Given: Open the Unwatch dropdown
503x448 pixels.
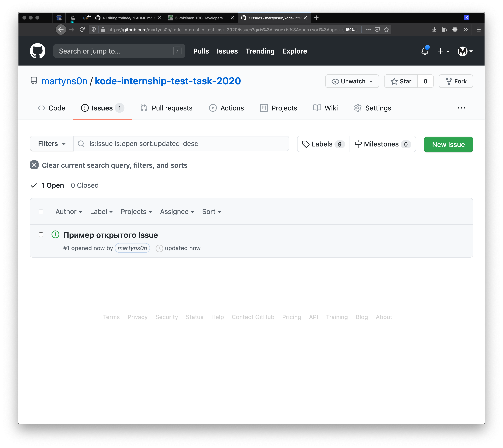Looking at the screenshot, I should point(352,81).
